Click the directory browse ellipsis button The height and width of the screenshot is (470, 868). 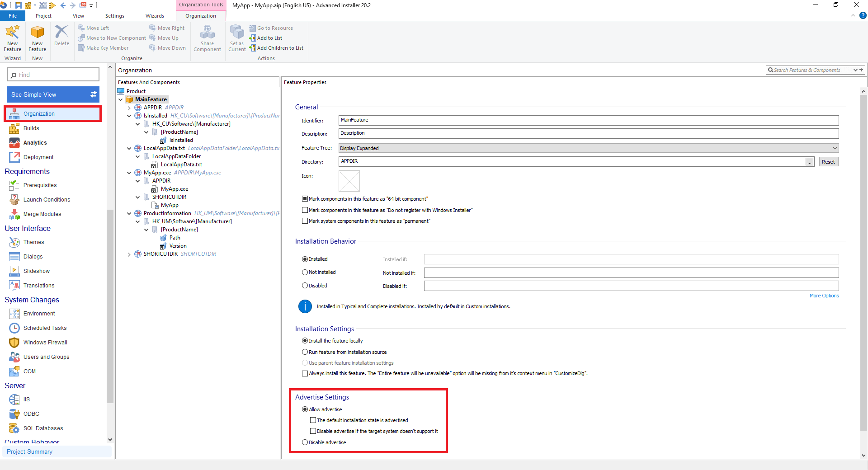809,162
